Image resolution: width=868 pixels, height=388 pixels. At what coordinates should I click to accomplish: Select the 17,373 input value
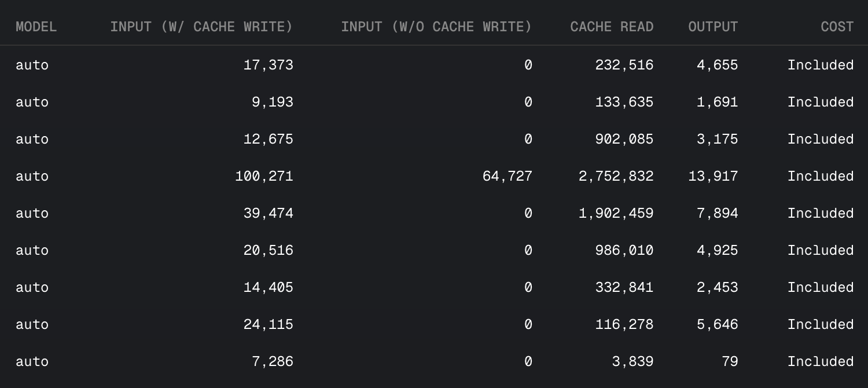pyautogui.click(x=268, y=65)
